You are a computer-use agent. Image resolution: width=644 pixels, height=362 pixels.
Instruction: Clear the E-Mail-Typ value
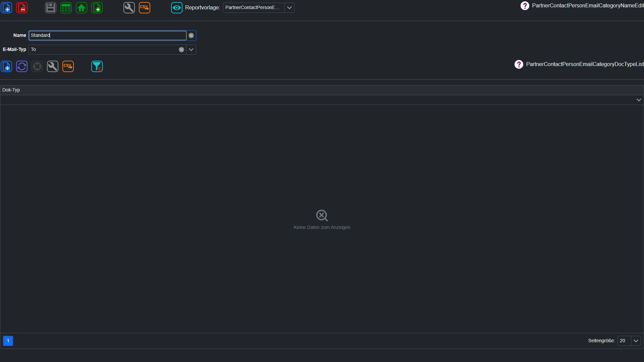click(x=181, y=50)
